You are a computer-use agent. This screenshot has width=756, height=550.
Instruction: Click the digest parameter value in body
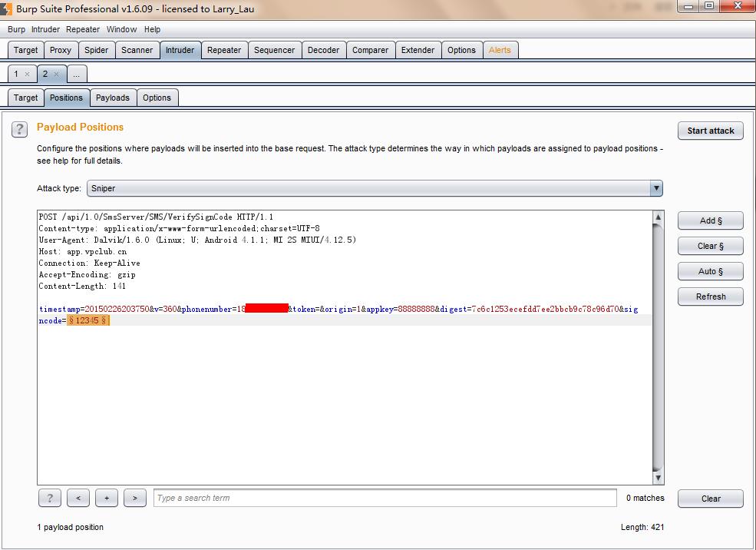545,310
